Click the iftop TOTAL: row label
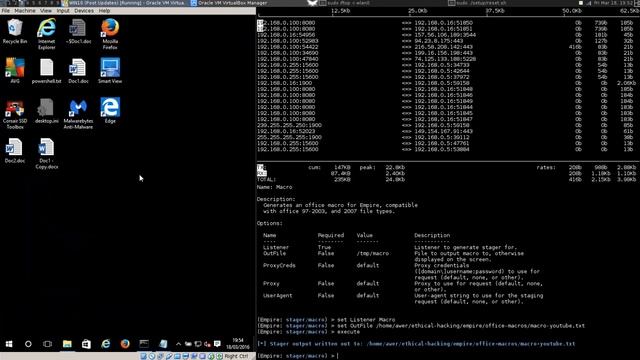 coord(266,179)
